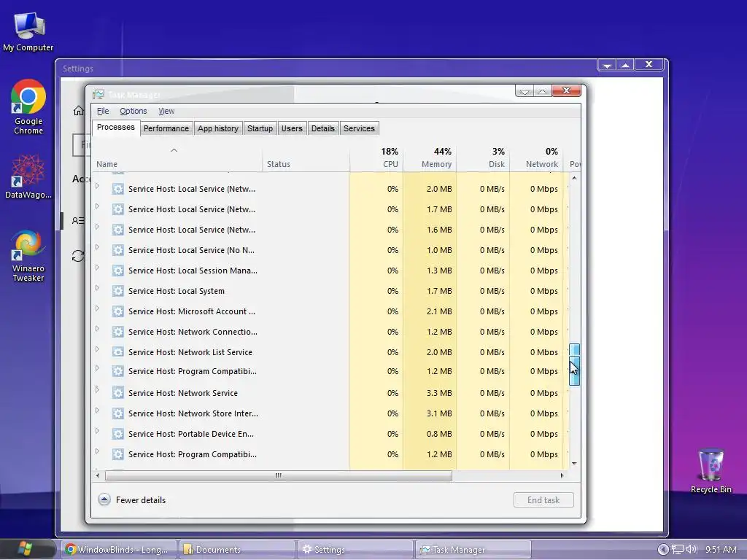
Task: Click the horizontal scrollbar thumb in Task Manager
Action: coord(278,475)
